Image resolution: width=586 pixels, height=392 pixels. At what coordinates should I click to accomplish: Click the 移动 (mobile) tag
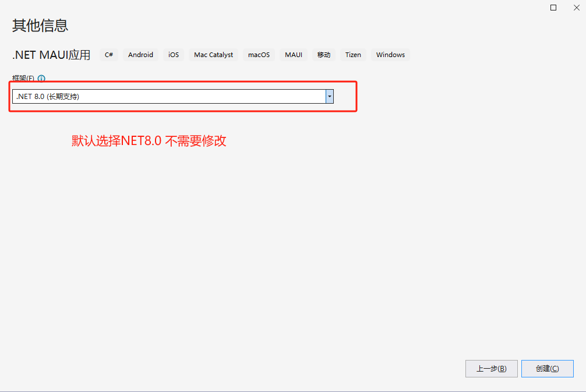point(323,54)
